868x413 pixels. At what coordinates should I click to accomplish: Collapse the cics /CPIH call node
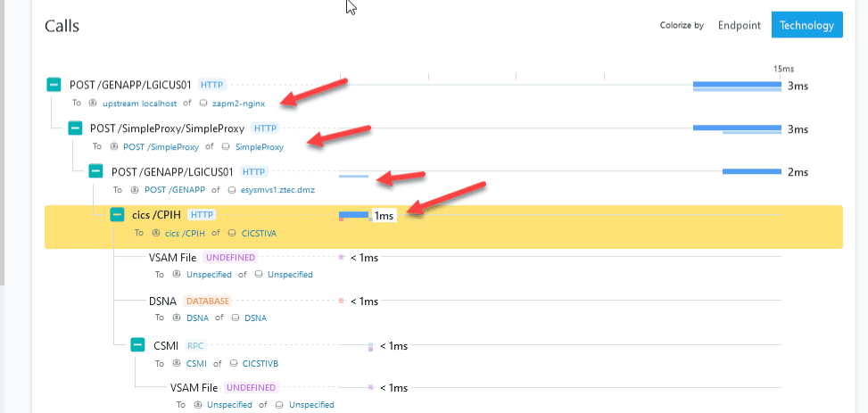point(117,215)
